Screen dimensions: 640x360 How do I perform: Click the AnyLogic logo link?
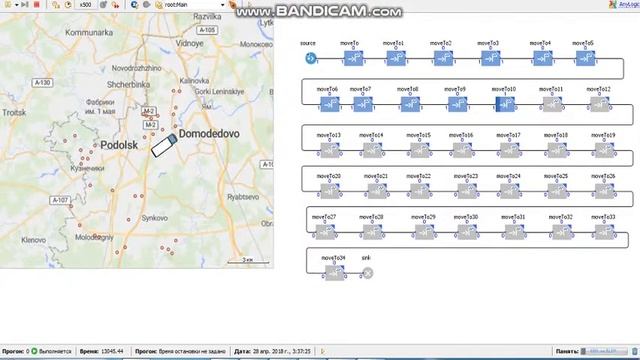[x=624, y=4]
